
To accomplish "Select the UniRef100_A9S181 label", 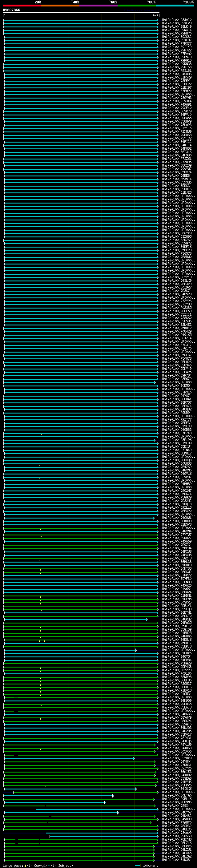I will coord(177,71).
